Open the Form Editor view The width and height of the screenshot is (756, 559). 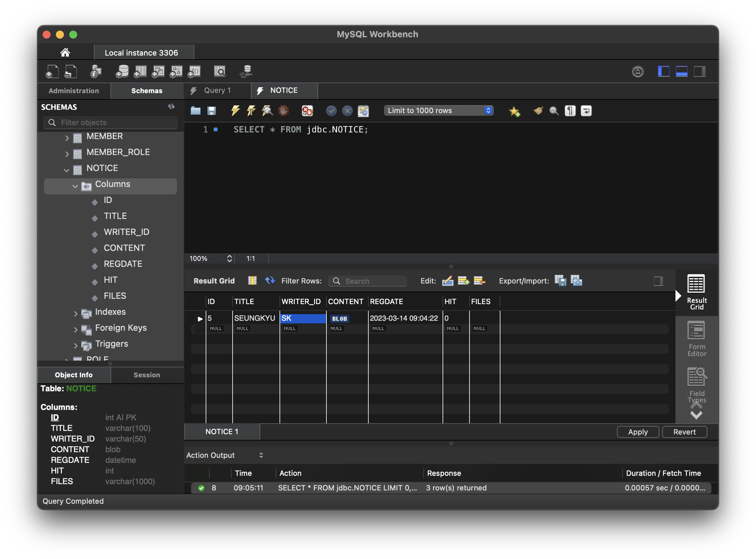pyautogui.click(x=696, y=339)
